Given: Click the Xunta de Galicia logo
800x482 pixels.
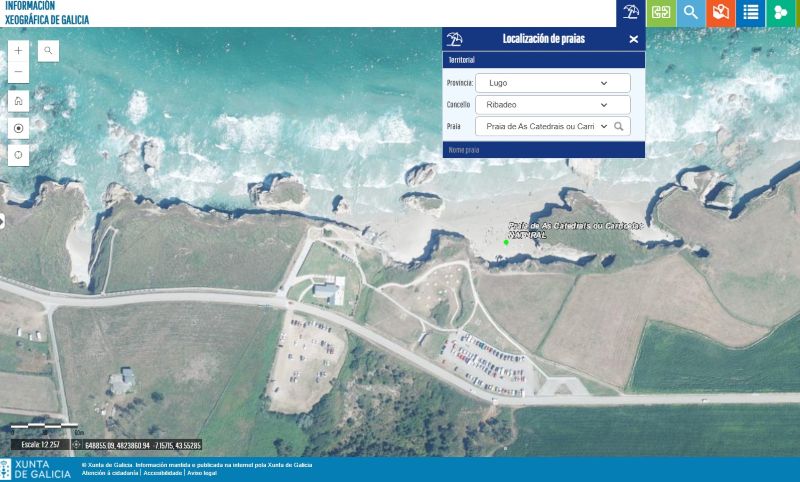Looking at the screenshot, I should click(x=36, y=469).
